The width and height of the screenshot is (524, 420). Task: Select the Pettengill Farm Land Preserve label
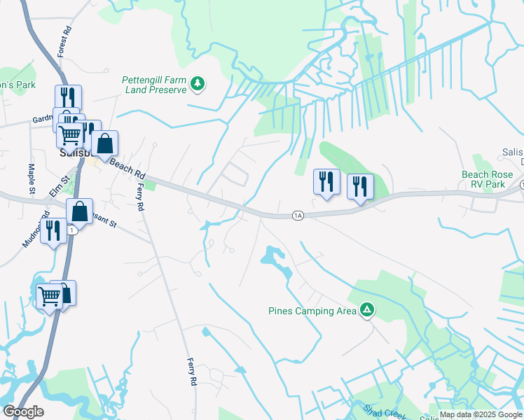pos(154,85)
